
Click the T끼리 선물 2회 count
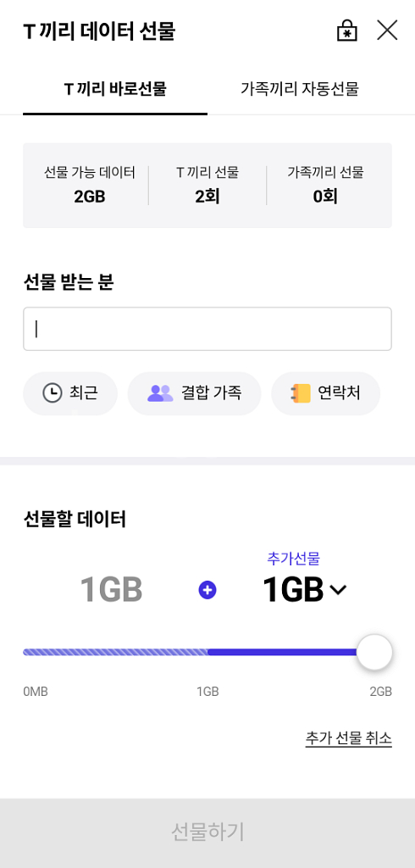[207, 185]
